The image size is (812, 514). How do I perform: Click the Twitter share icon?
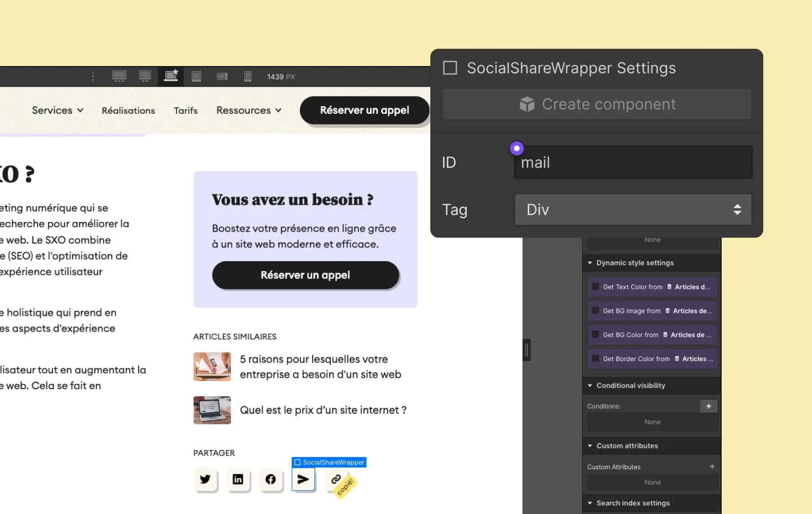(x=205, y=479)
